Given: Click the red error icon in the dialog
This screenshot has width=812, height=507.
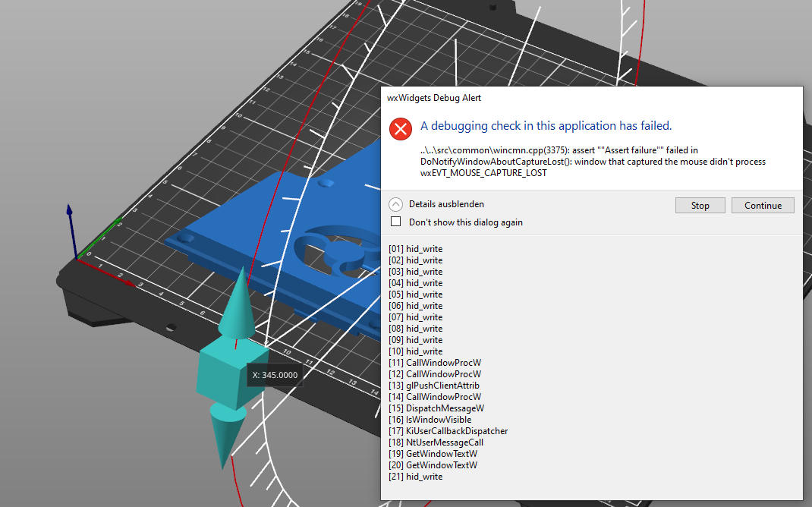Looking at the screenshot, I should coord(400,128).
